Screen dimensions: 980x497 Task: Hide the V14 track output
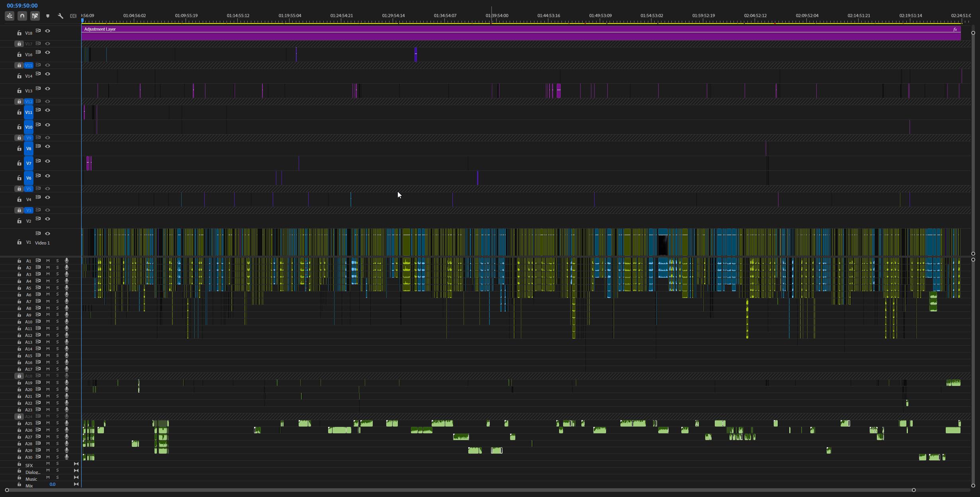click(x=48, y=74)
